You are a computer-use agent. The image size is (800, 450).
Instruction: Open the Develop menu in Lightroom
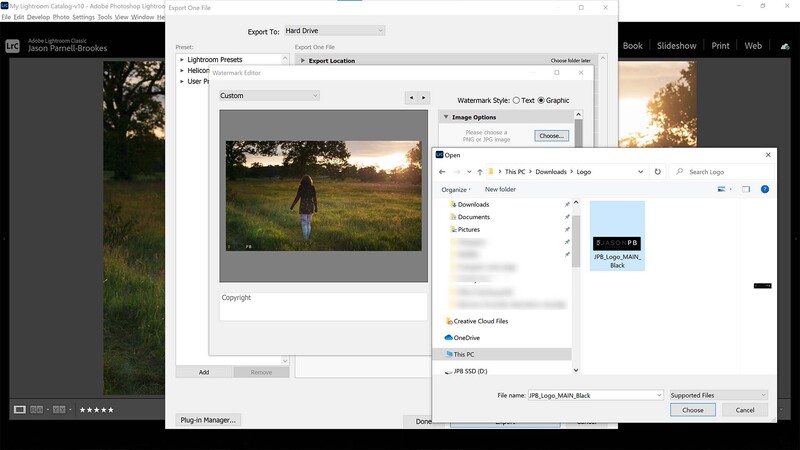(38, 17)
